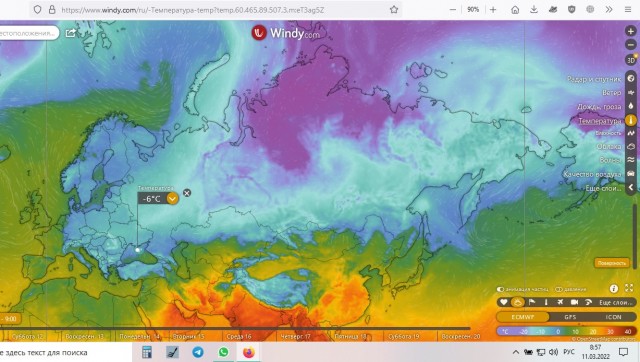This screenshot has height=362, width=640.
Task: Show reported temperatures POI icon
Action: 546,302
